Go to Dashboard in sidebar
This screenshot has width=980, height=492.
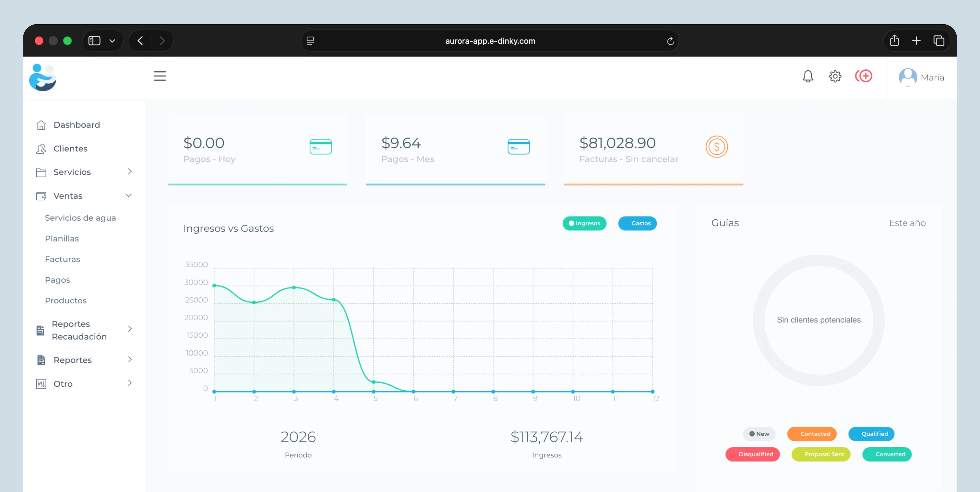click(x=77, y=125)
